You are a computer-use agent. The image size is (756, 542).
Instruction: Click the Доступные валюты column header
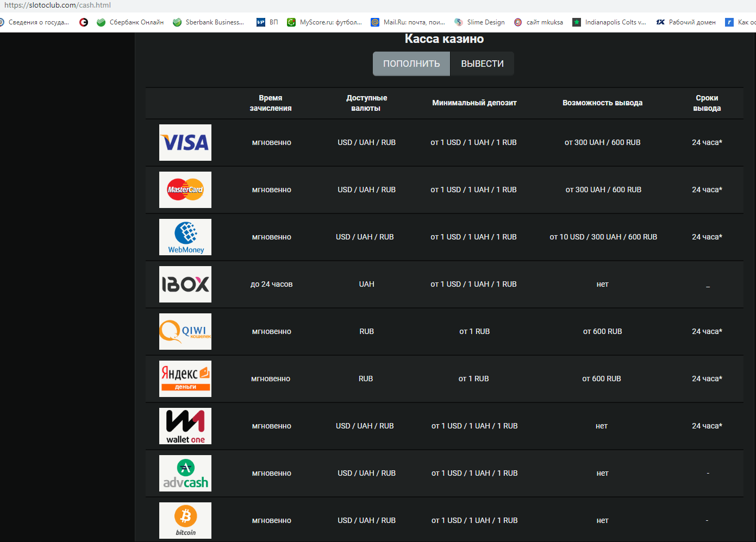(x=366, y=103)
